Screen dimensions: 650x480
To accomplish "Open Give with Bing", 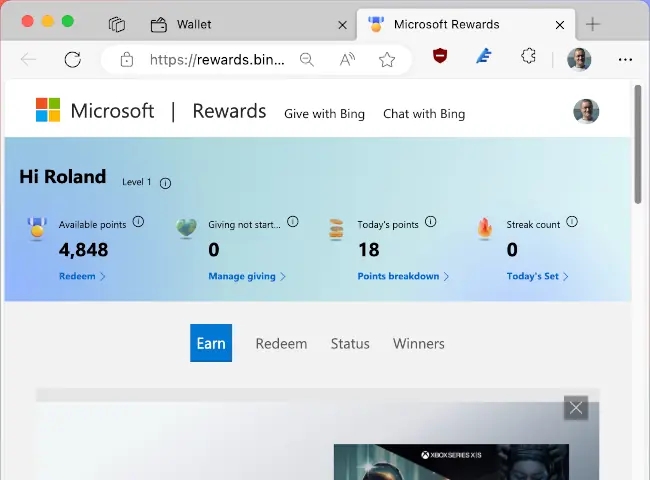I will click(324, 114).
